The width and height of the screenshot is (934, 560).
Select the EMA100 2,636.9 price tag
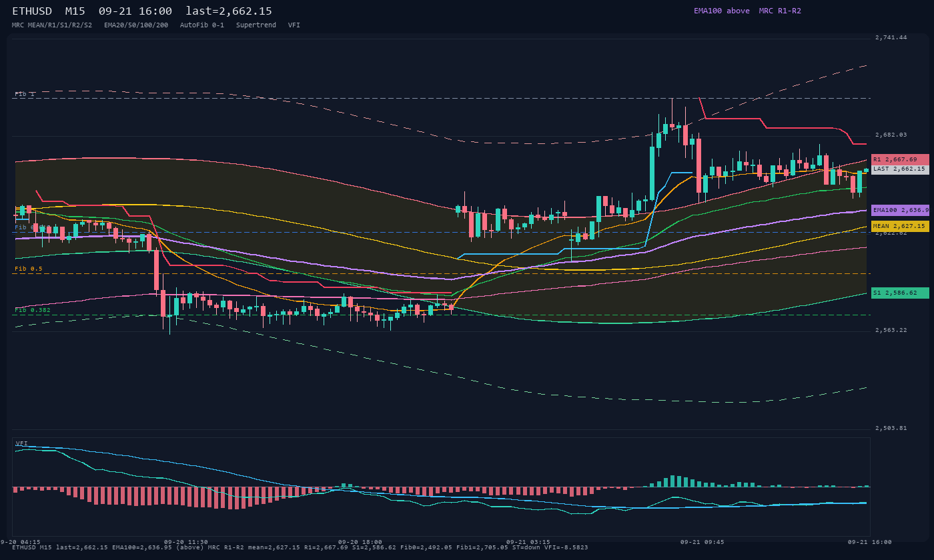(900, 210)
